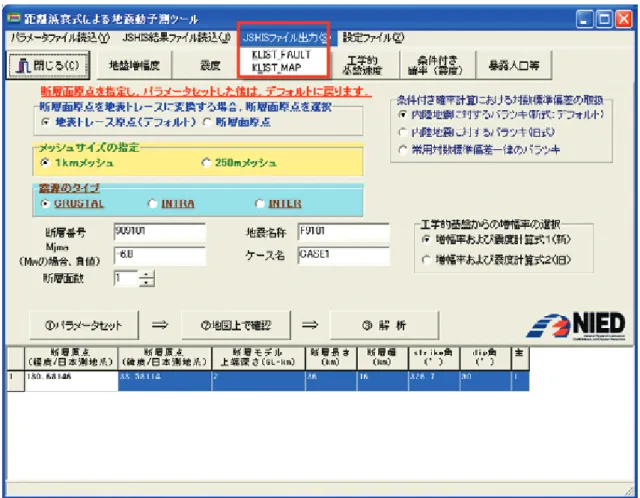
Task: Click the 震度 button
Action: pos(210,65)
